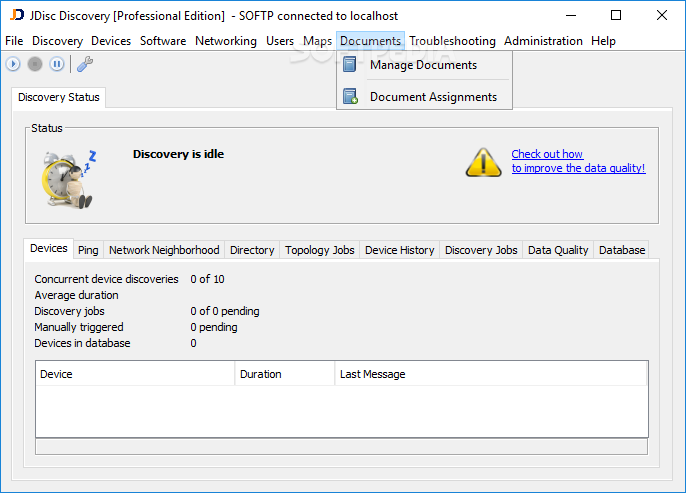Click the progress bar below the device table

click(x=342, y=447)
